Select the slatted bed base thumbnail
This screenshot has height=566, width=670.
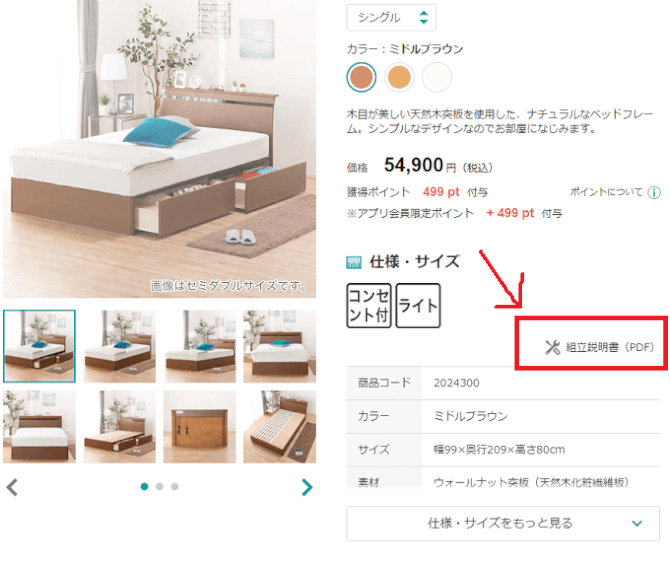pos(280,427)
